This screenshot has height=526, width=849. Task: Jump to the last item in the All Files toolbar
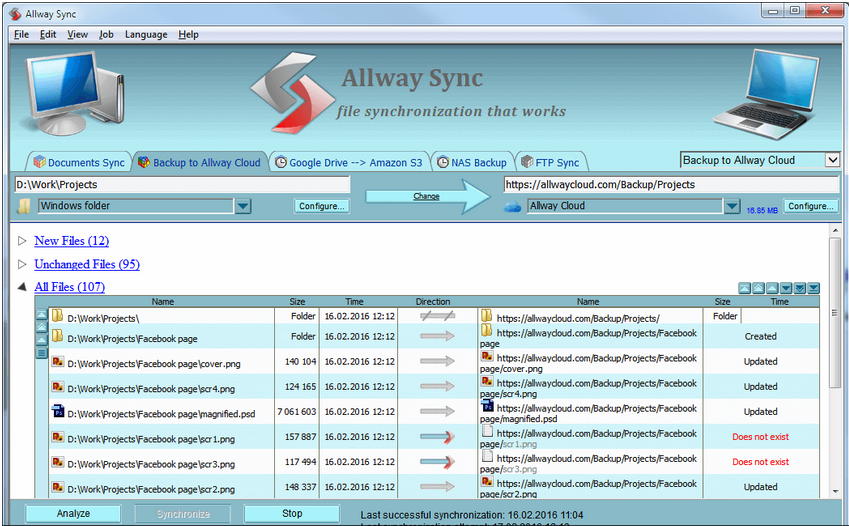[814, 288]
